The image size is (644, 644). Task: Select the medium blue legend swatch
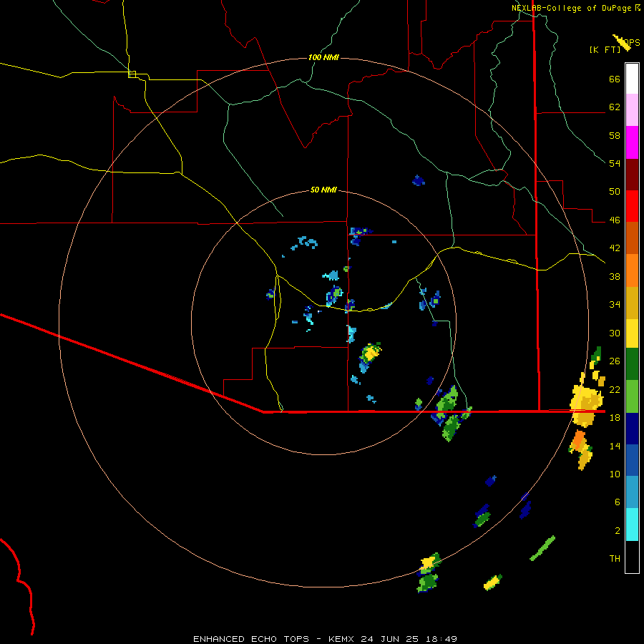pos(632,460)
